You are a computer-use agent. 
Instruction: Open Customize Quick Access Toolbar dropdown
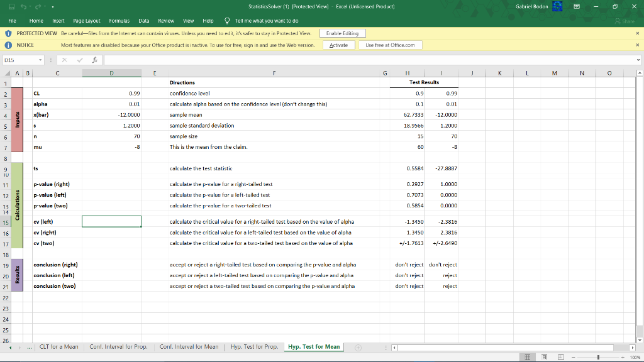[53, 7]
